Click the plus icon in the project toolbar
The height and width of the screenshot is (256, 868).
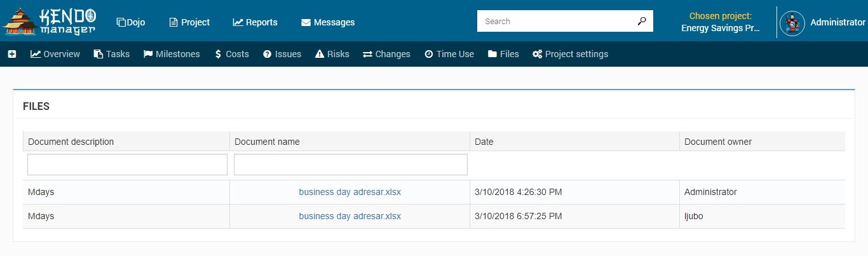pyautogui.click(x=12, y=54)
